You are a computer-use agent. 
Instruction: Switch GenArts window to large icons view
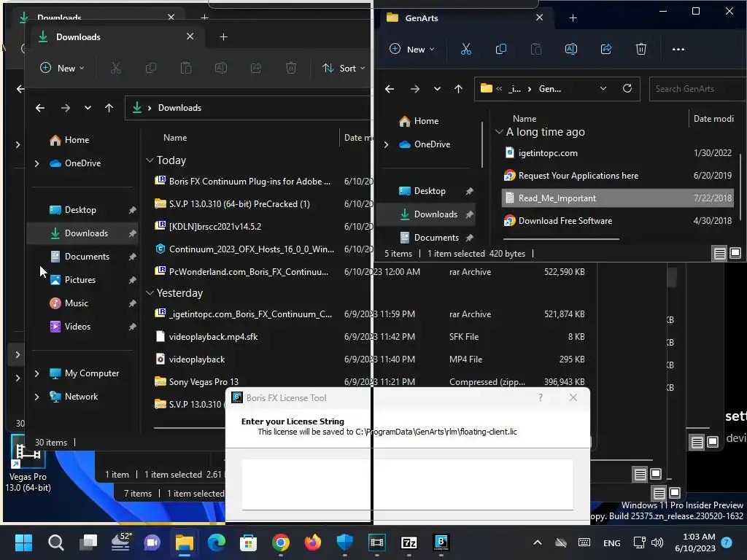(735, 253)
